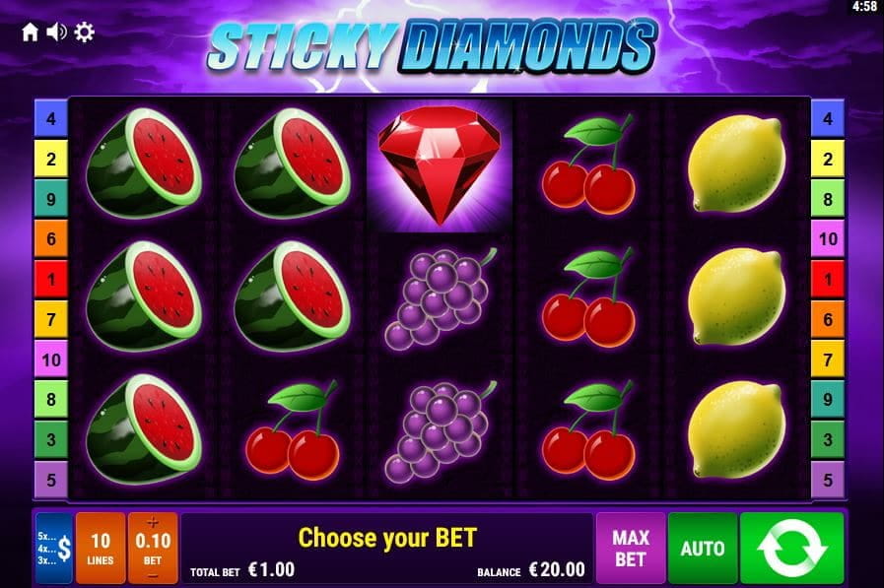Open the paytable dollar icon
Viewport: 884px width, 588px height.
click(54, 548)
